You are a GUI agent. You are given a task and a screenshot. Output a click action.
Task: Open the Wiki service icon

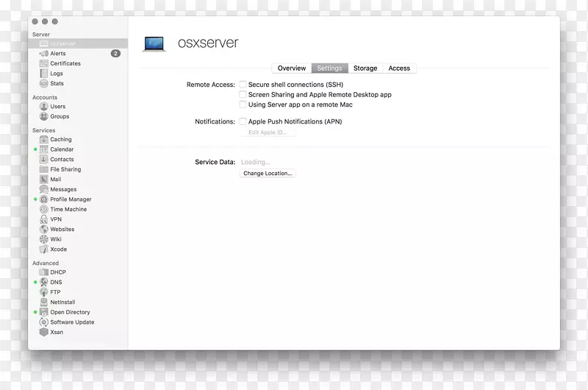coord(44,239)
